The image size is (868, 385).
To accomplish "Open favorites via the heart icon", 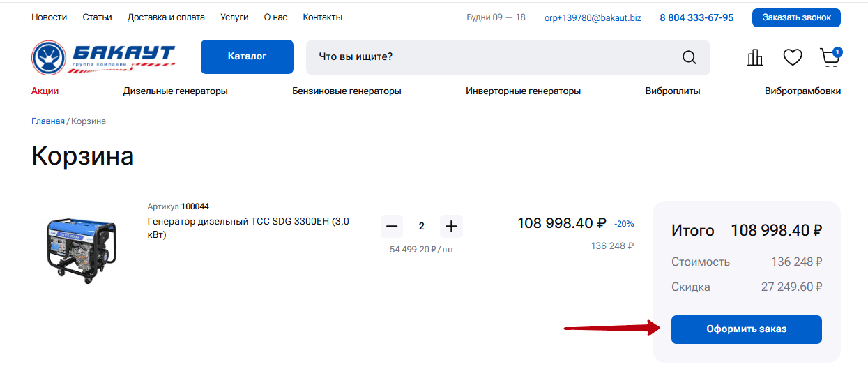I will (792, 57).
